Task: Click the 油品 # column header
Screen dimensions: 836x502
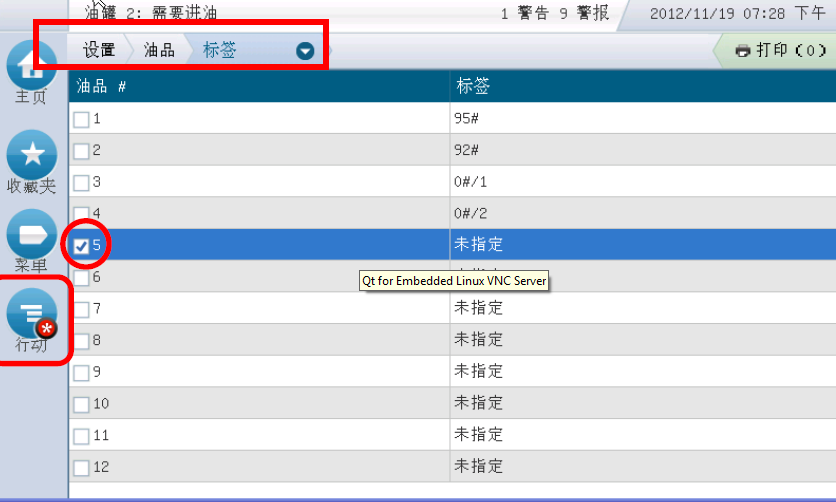Action: click(x=102, y=86)
